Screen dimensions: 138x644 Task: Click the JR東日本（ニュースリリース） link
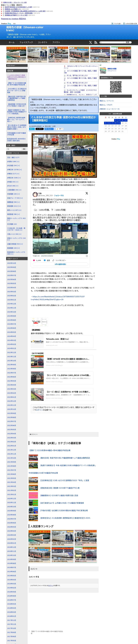point(110,109)
